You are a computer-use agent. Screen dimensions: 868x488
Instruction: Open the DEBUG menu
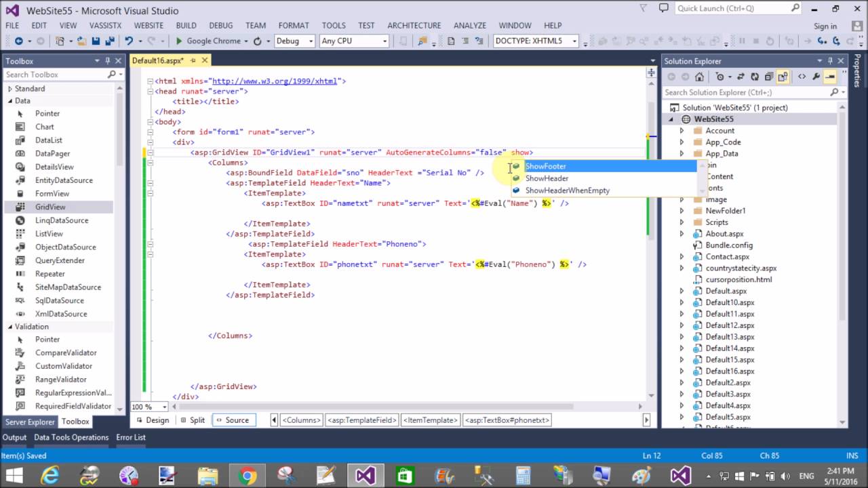[222, 25]
